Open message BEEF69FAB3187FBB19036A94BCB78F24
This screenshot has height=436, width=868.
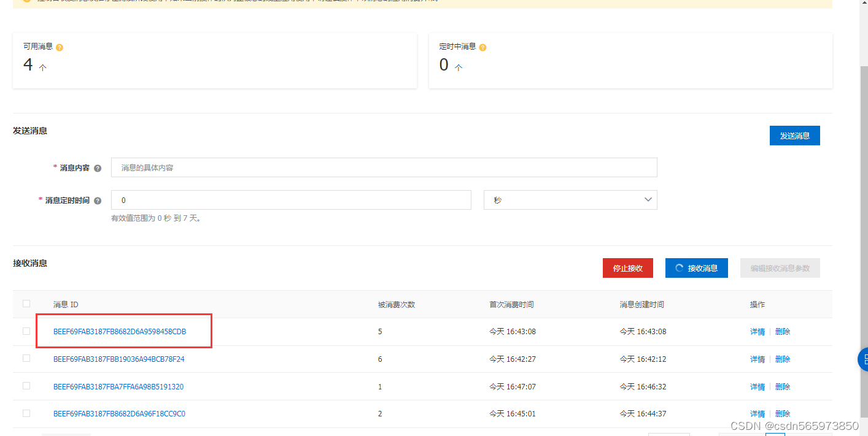(x=119, y=359)
